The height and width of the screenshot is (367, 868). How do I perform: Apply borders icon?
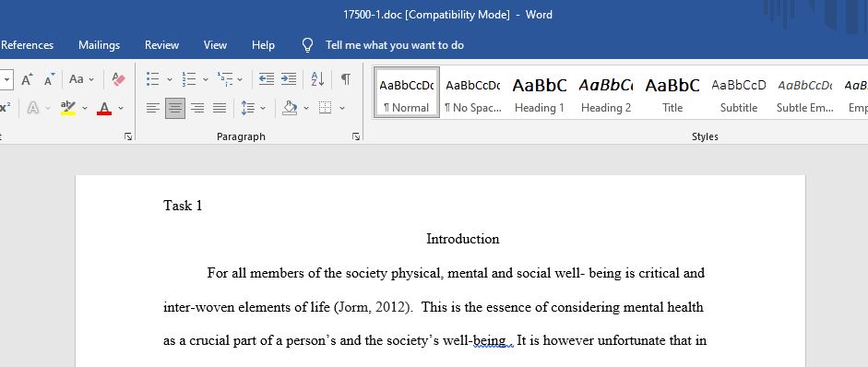point(326,108)
